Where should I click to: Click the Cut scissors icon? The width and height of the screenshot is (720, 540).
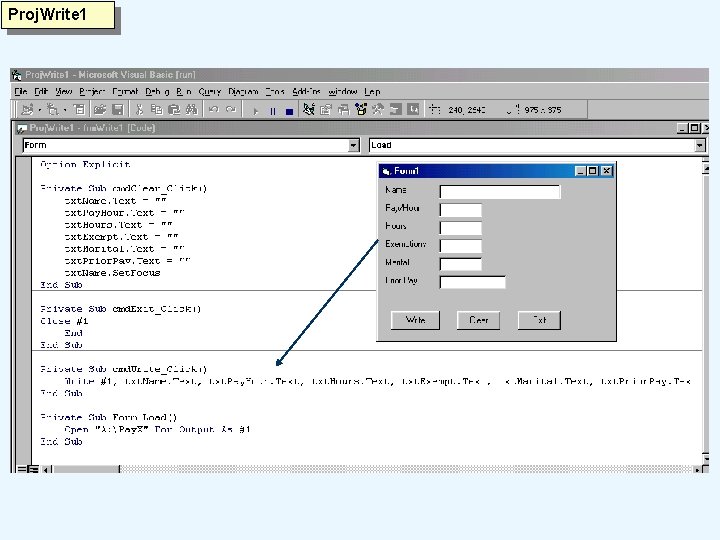pos(139,110)
